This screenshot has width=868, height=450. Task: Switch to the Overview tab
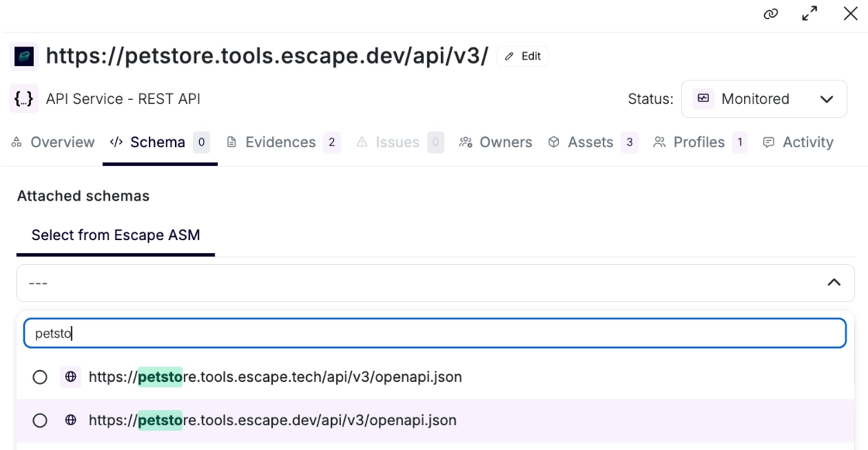[x=53, y=143]
